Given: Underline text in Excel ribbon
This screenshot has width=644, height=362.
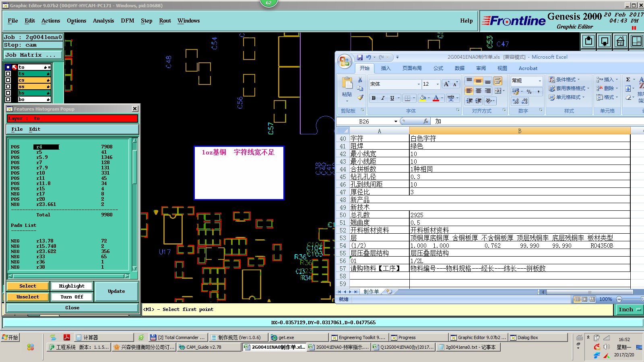Looking at the screenshot, I should click(x=392, y=98).
